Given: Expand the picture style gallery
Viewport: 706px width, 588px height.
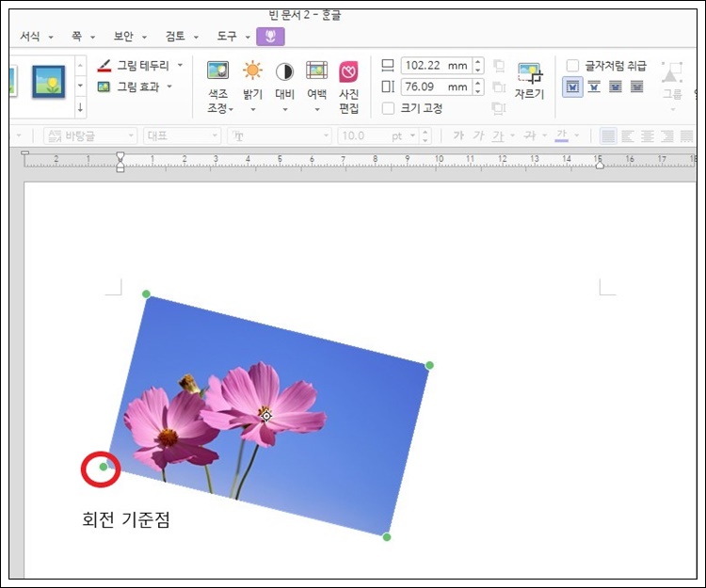Looking at the screenshot, I should [80, 107].
